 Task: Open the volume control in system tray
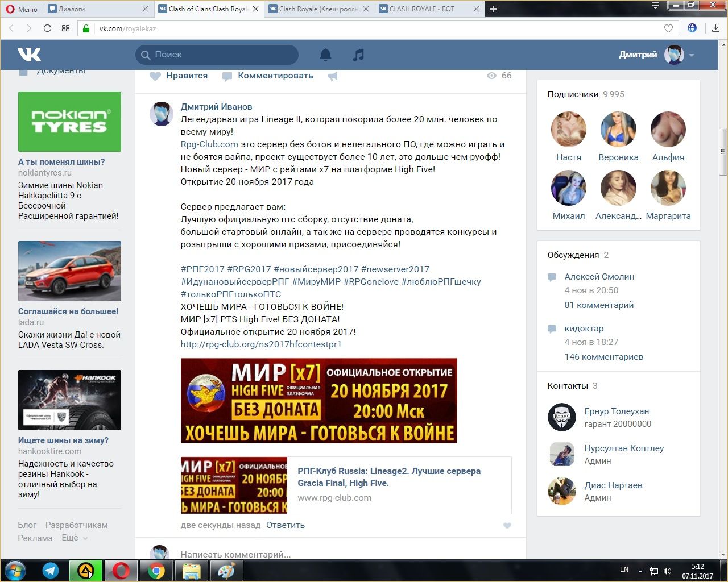[667, 571]
